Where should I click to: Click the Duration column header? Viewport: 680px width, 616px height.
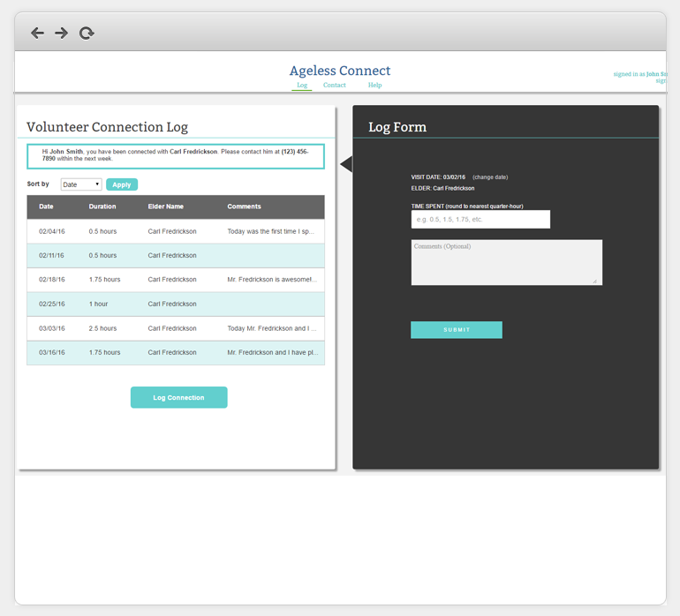[x=102, y=207]
